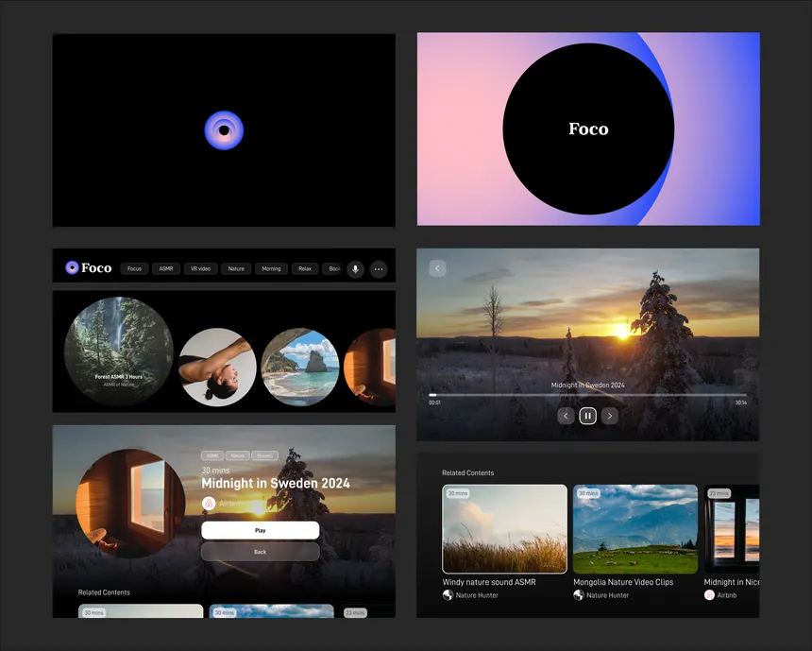Click Nature Hunter avatar under Mongolia Nature clips
812x651 pixels.
click(579, 595)
